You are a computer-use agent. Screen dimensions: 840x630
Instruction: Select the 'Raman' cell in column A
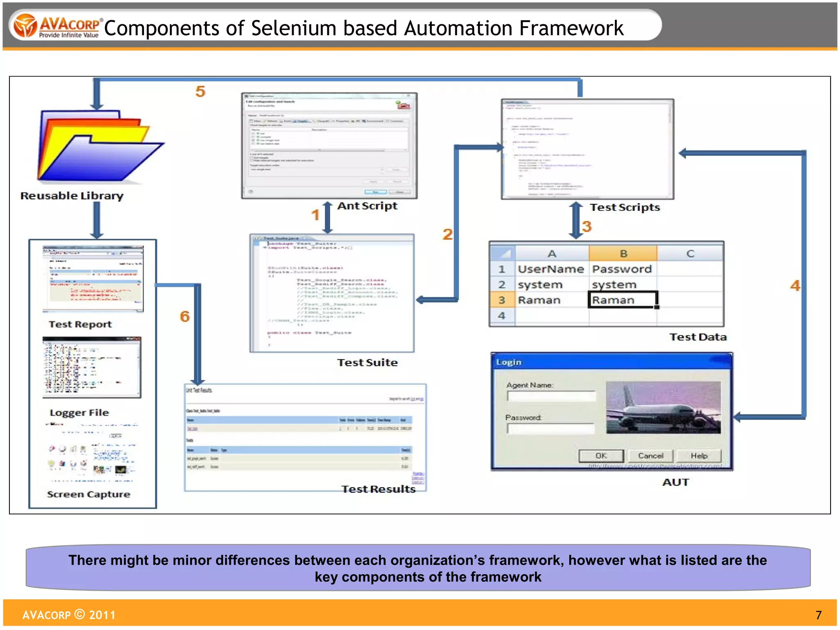552,300
